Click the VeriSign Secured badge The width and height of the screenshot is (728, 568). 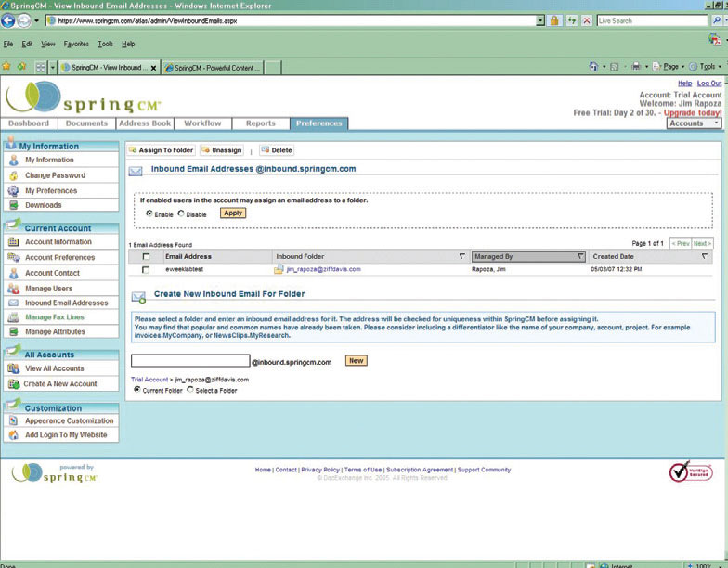(691, 472)
